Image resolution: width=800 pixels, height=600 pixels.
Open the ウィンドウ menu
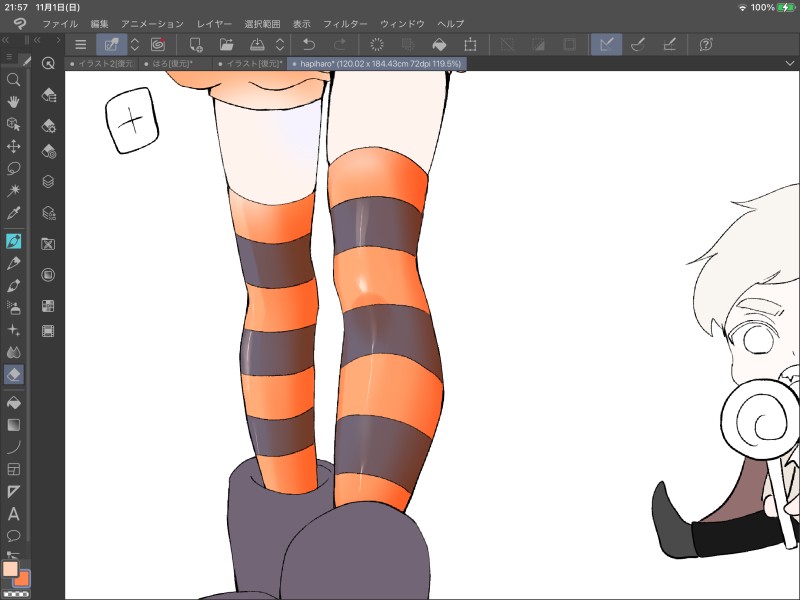click(402, 23)
